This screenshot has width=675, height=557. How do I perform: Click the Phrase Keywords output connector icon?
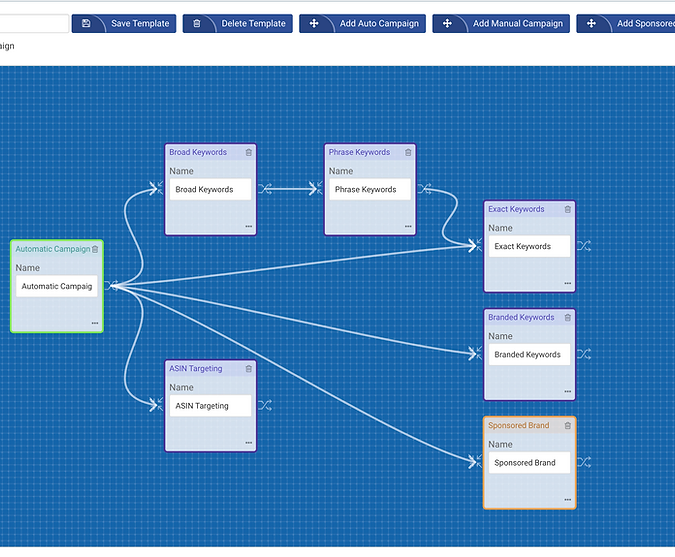[x=424, y=189]
